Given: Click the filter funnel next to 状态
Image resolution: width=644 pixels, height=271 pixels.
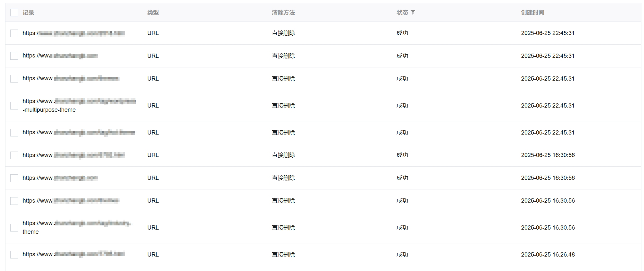Looking at the screenshot, I should click(414, 13).
